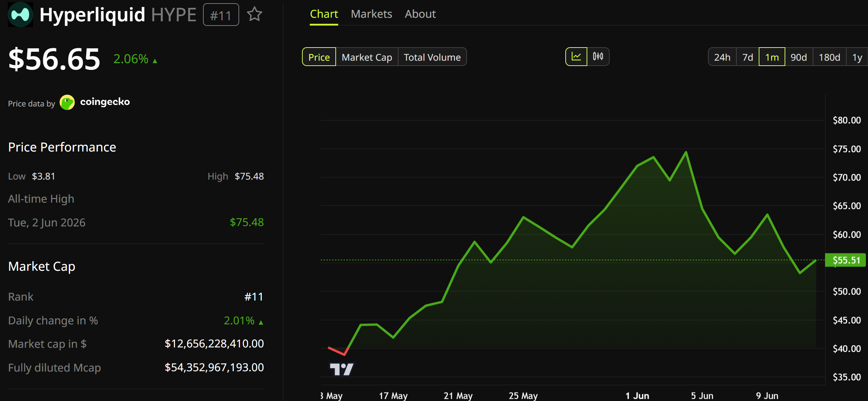The width and height of the screenshot is (868, 401).
Task: Click the all-time high value $75.48 in green
Action: [x=247, y=222]
